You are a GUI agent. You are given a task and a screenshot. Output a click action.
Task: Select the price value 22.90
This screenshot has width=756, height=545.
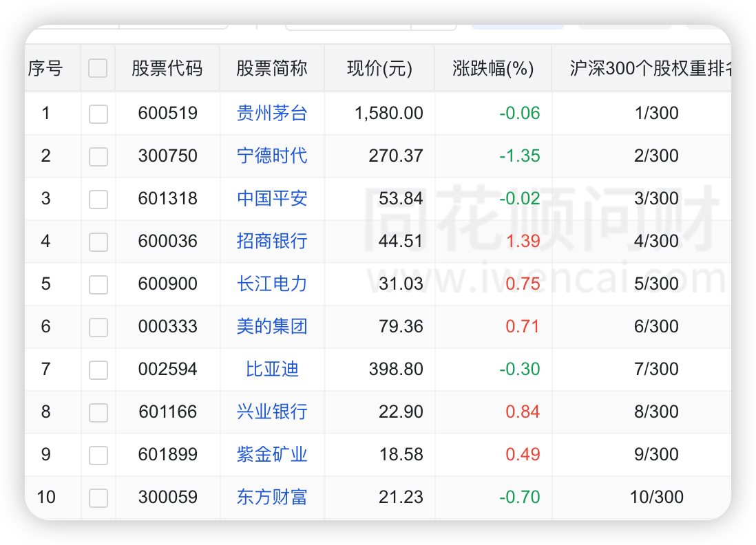[401, 412]
